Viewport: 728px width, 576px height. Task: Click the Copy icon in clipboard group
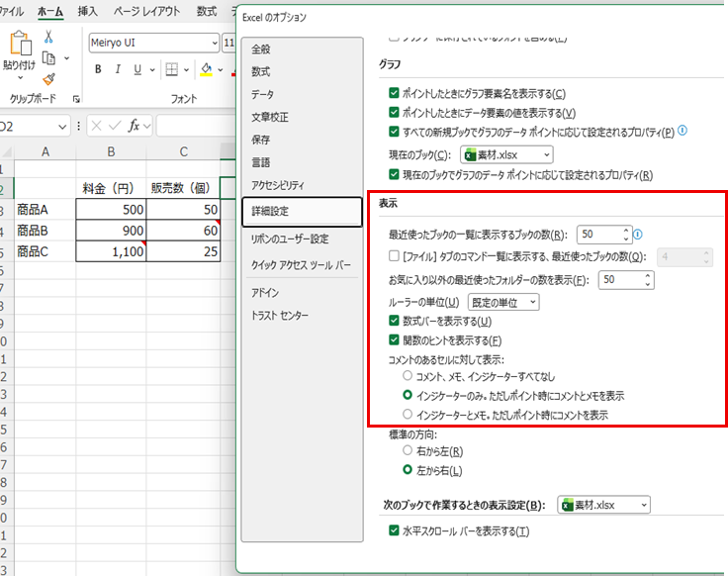[47, 58]
